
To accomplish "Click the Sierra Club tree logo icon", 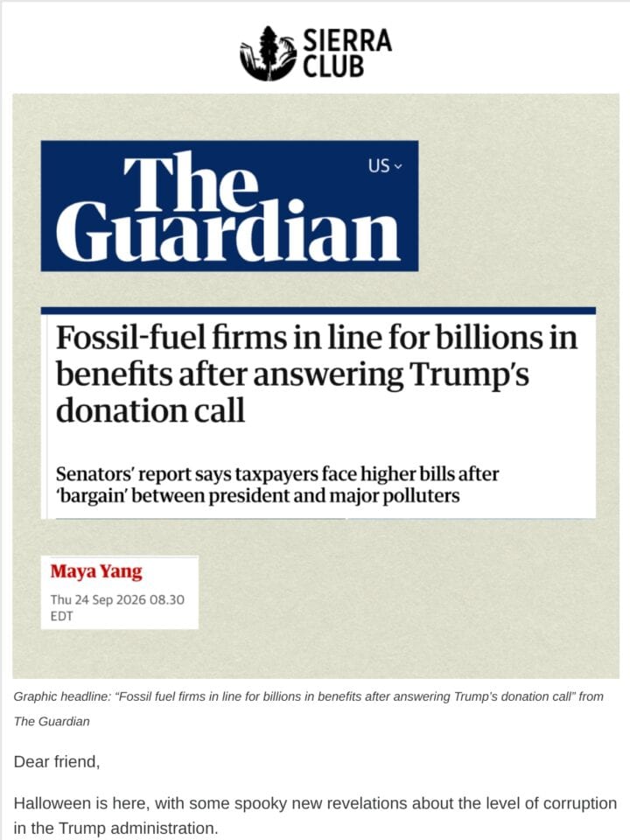I will [x=268, y=53].
